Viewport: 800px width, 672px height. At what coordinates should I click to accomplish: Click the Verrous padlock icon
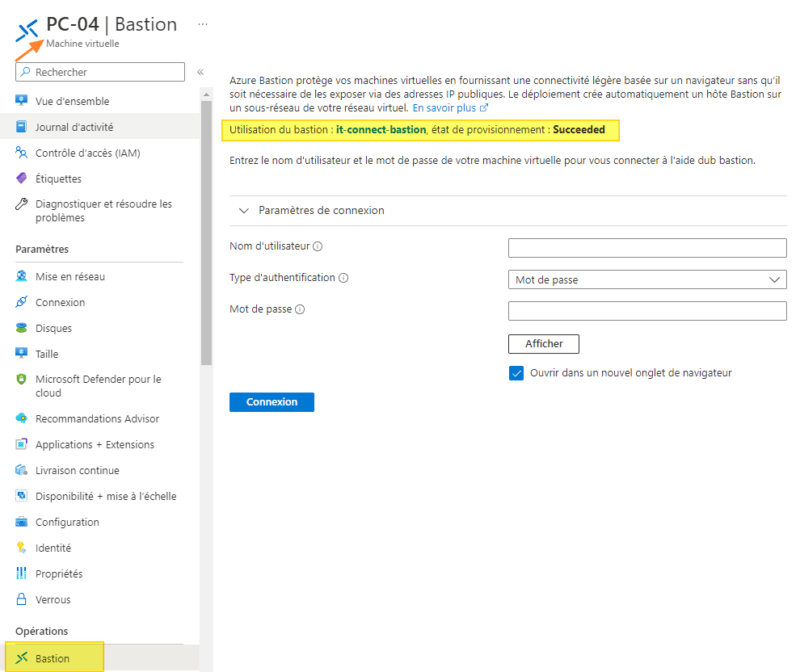pos(21,600)
